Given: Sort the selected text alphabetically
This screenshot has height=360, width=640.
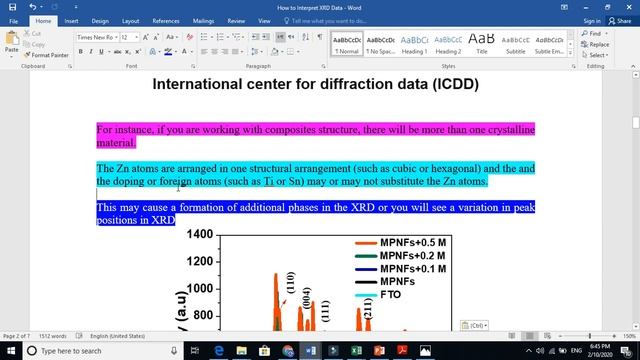Looking at the screenshot, I should tap(306, 37).
